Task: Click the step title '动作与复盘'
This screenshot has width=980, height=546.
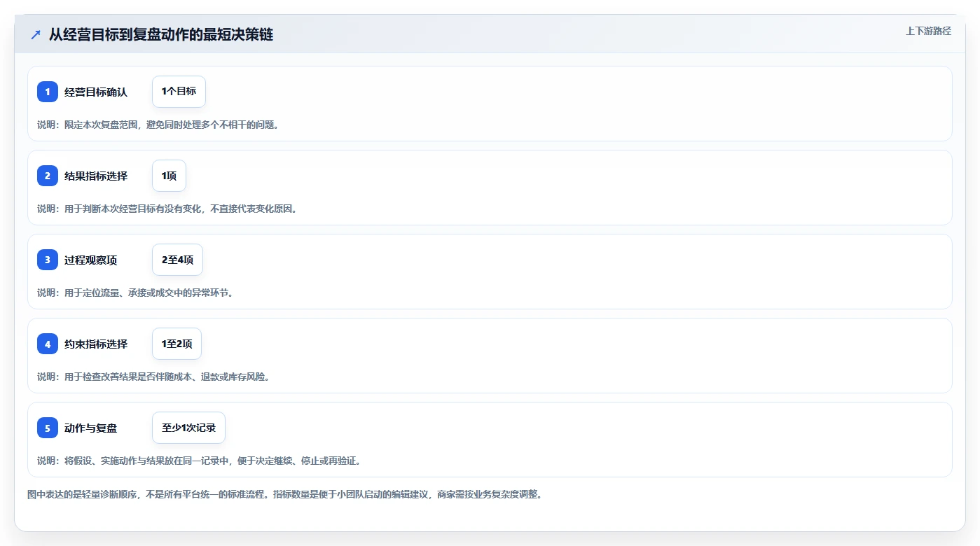Action: click(x=91, y=428)
